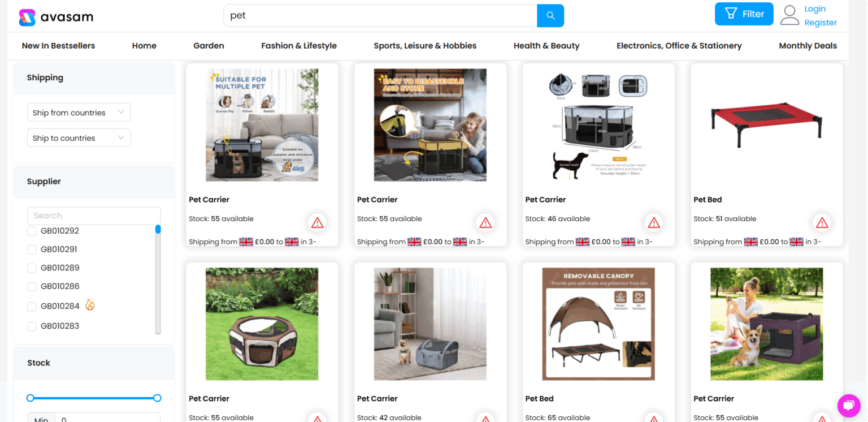Open New In Bestsellers menu
868x422 pixels.
click(58, 46)
